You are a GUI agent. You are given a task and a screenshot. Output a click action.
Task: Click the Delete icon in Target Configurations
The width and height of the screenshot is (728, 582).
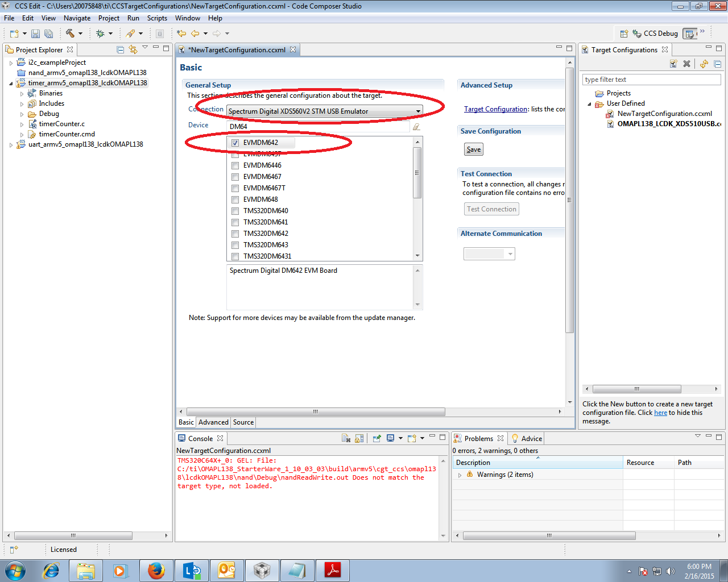(686, 64)
